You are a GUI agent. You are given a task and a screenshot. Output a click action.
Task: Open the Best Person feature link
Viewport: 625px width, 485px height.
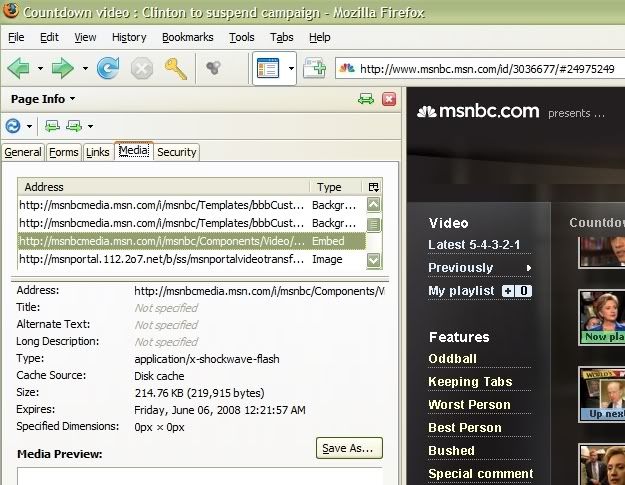point(465,428)
